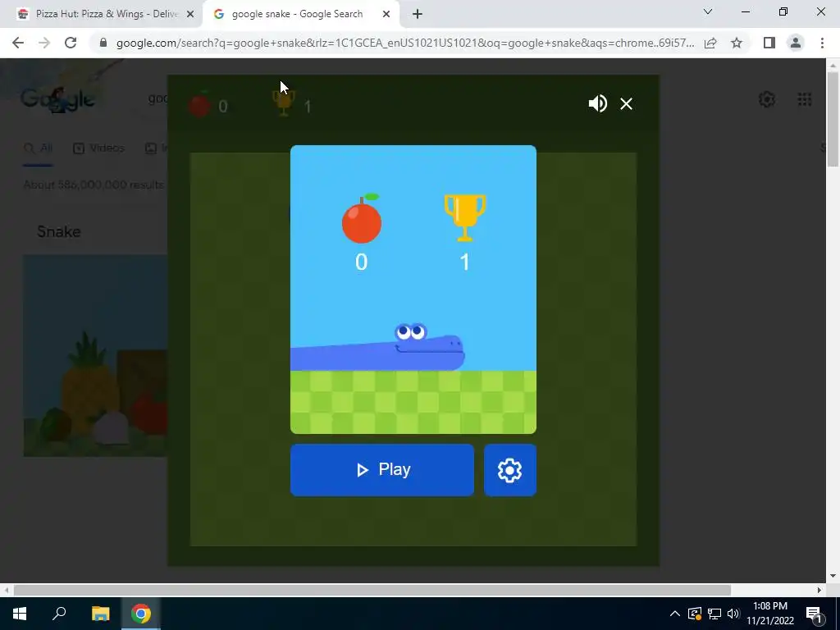Start the snake game with Play

point(382,470)
